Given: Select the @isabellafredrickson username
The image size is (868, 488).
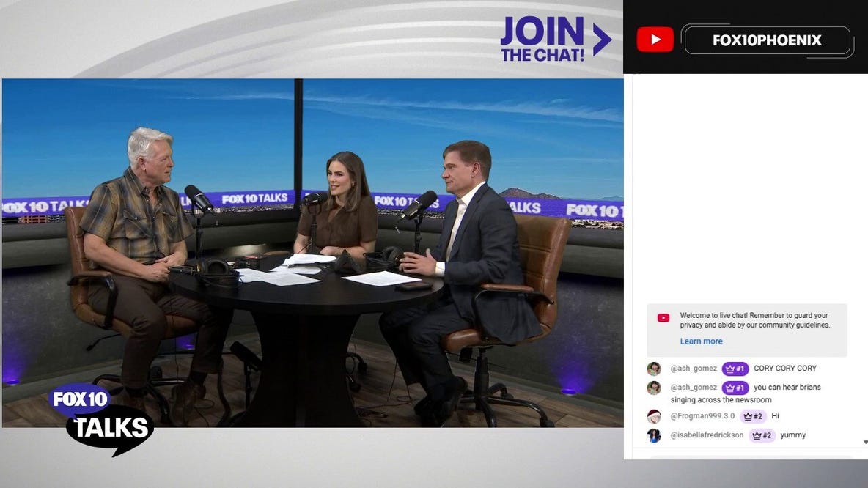Looking at the screenshot, I should 707,435.
